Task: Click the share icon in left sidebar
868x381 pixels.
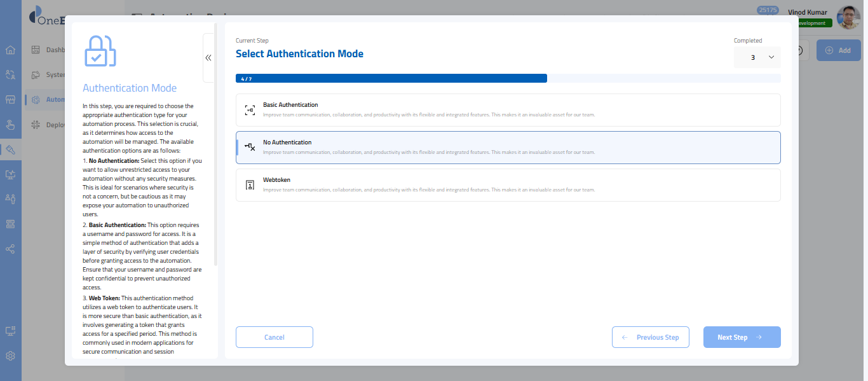Action: pos(10,249)
